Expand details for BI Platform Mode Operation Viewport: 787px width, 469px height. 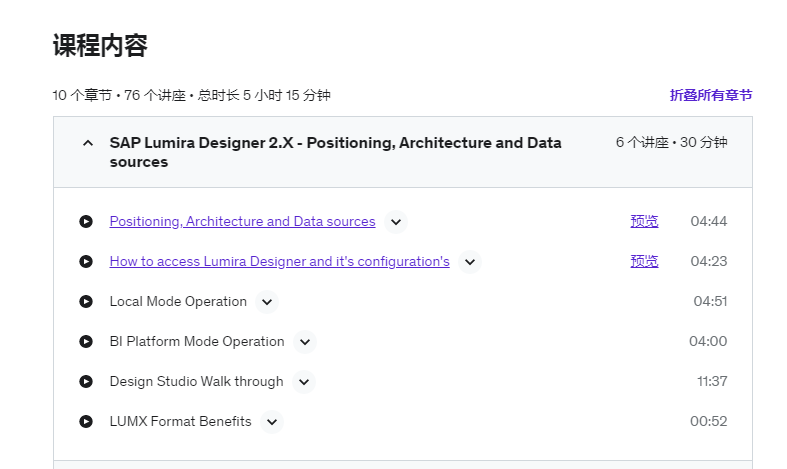pyautogui.click(x=305, y=342)
